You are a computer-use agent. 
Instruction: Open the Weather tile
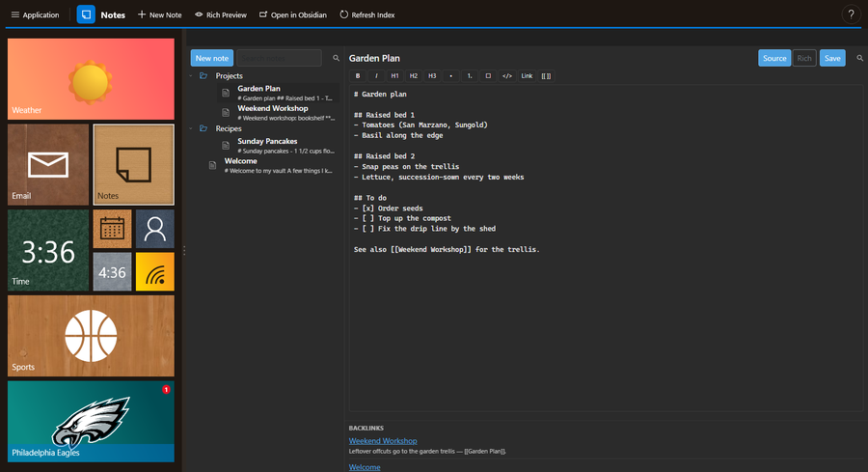pyautogui.click(x=91, y=79)
